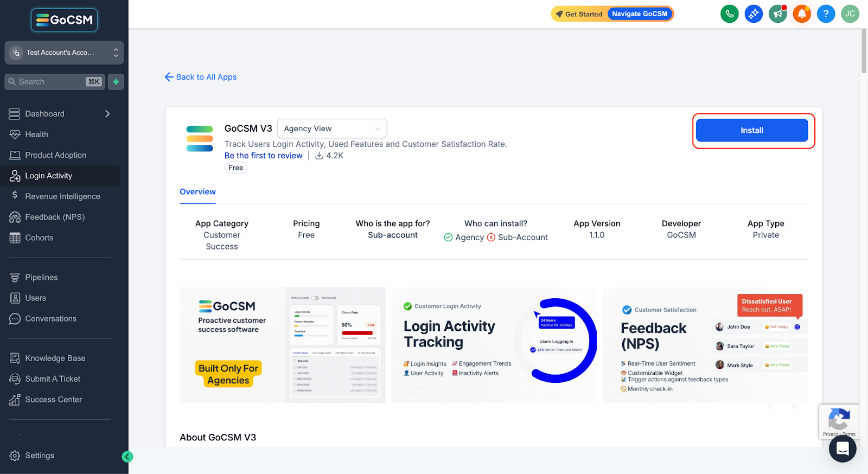Open the orange notifications bell
868x474 pixels.
click(x=802, y=14)
